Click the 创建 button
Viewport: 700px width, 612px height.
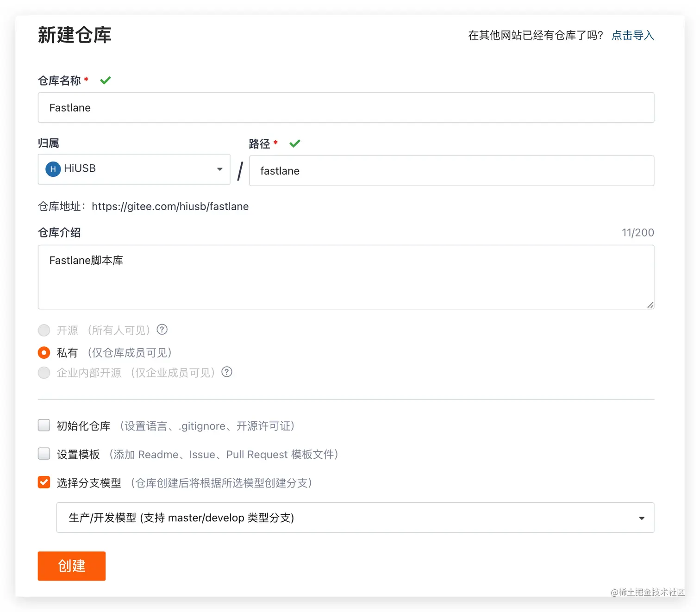point(72,566)
